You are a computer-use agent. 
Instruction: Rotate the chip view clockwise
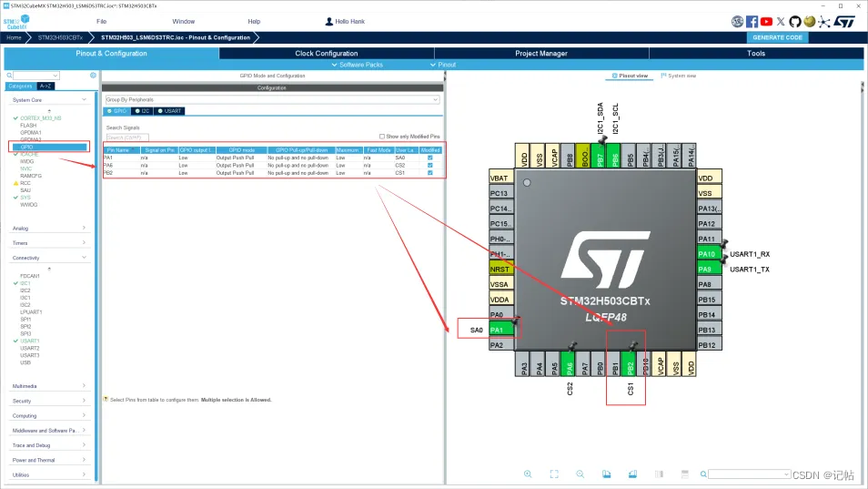[x=607, y=474]
